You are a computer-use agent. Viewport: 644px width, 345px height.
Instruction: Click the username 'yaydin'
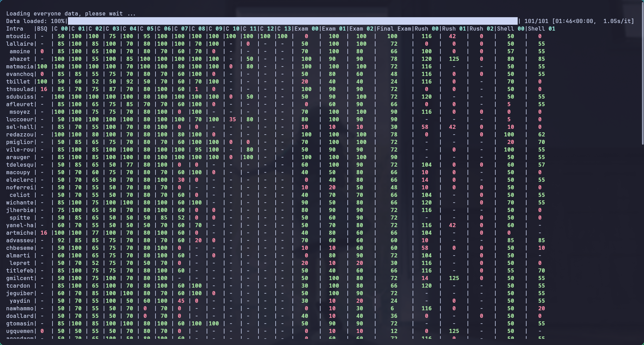[x=20, y=301]
